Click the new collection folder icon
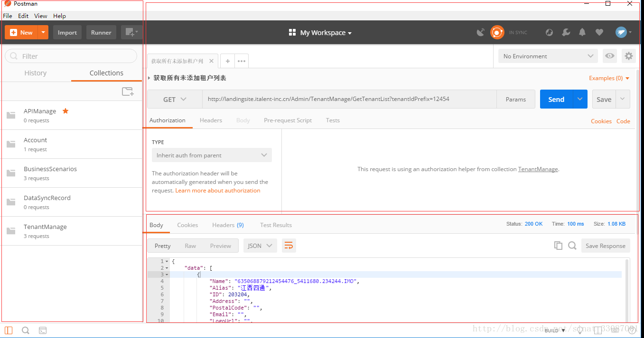This screenshot has height=338, width=644. pyautogui.click(x=127, y=91)
